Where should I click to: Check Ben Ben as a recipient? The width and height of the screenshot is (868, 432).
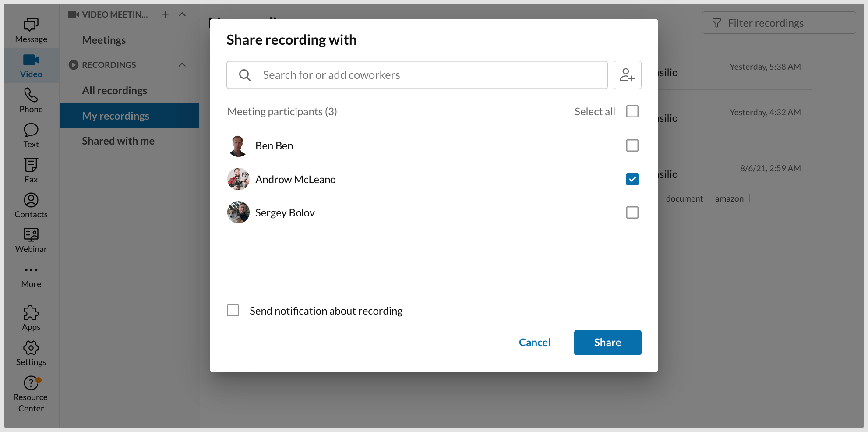pos(632,145)
